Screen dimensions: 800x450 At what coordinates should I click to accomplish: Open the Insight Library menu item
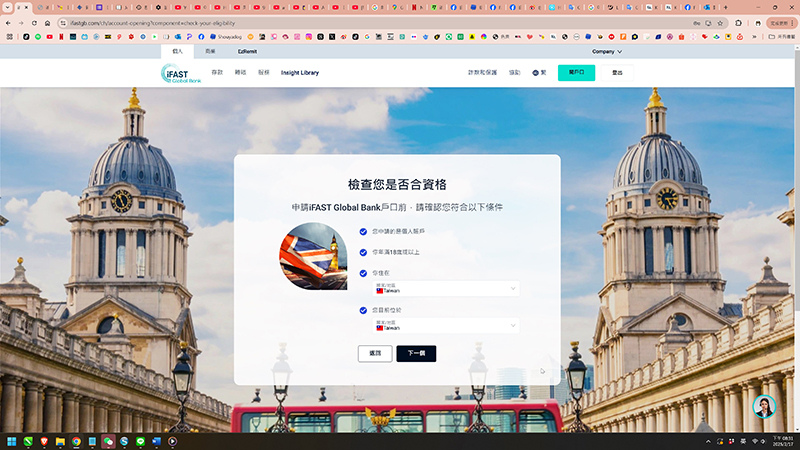point(300,73)
